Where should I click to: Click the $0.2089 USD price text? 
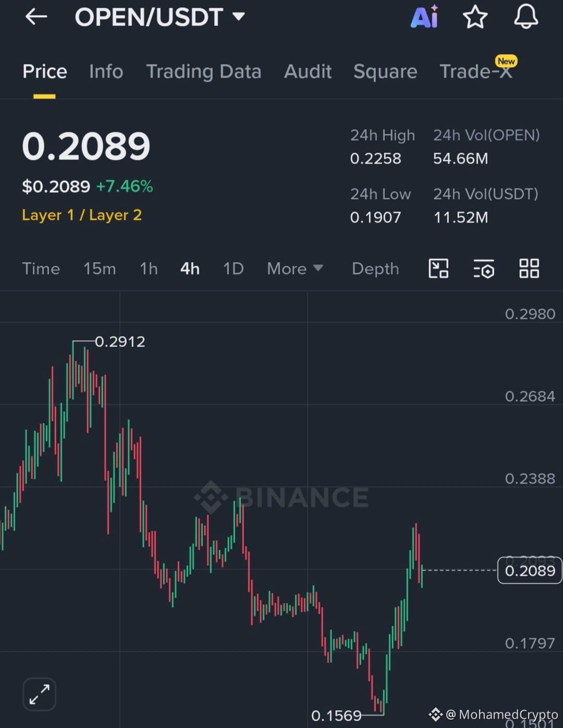(x=56, y=187)
